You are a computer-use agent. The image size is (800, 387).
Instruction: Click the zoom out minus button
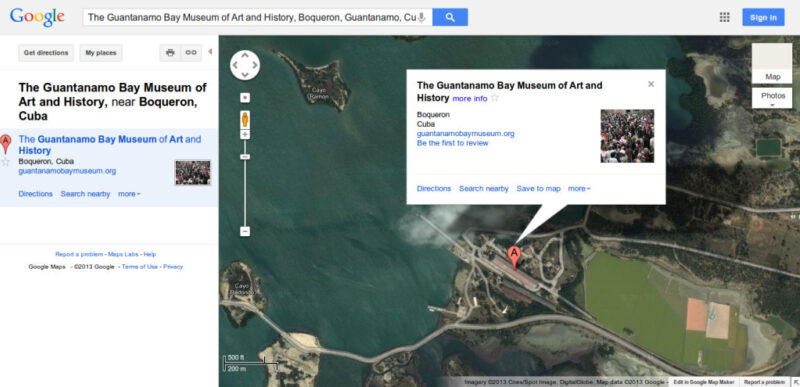point(245,231)
